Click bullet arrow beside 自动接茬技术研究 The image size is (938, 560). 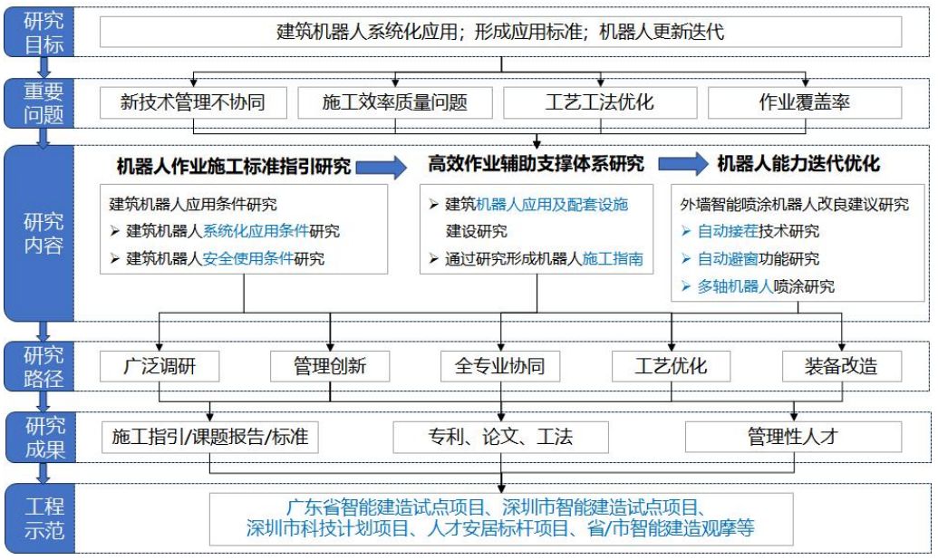click(x=686, y=231)
